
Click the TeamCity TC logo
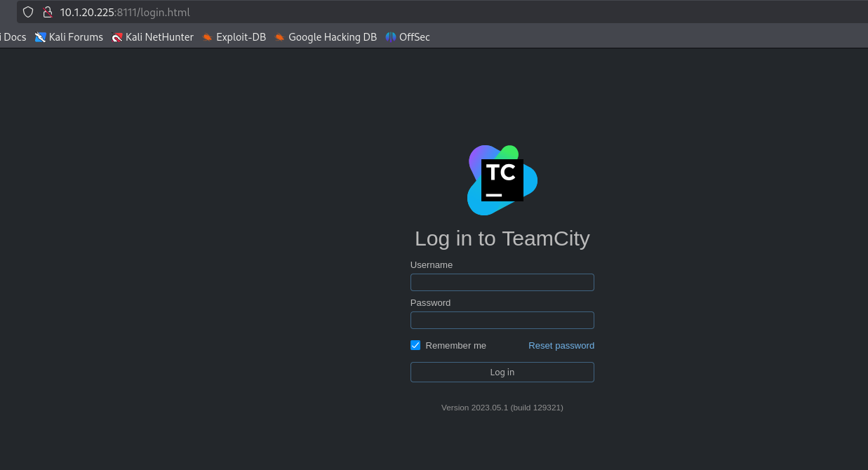pyautogui.click(x=502, y=180)
